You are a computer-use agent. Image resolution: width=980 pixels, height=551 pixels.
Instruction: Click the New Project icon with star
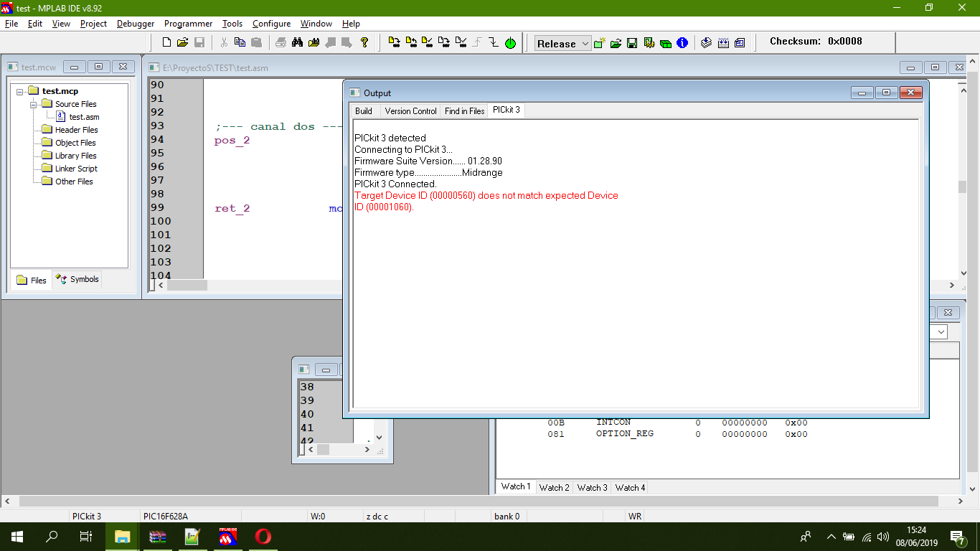click(x=600, y=43)
